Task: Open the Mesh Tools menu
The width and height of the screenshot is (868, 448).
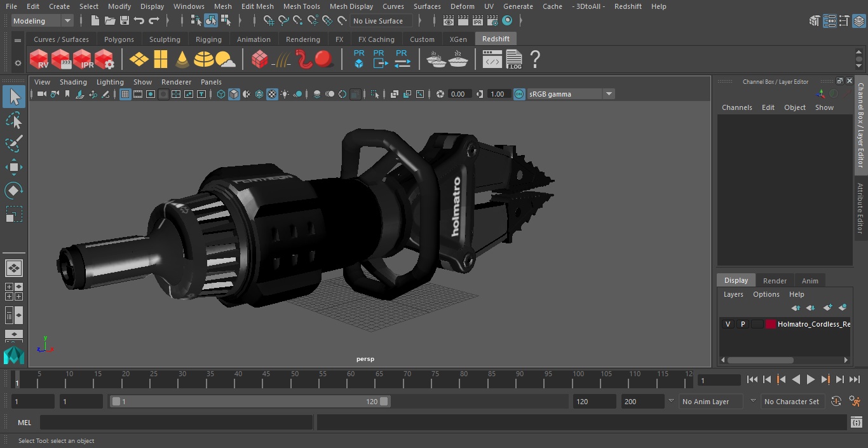Action: tap(301, 6)
